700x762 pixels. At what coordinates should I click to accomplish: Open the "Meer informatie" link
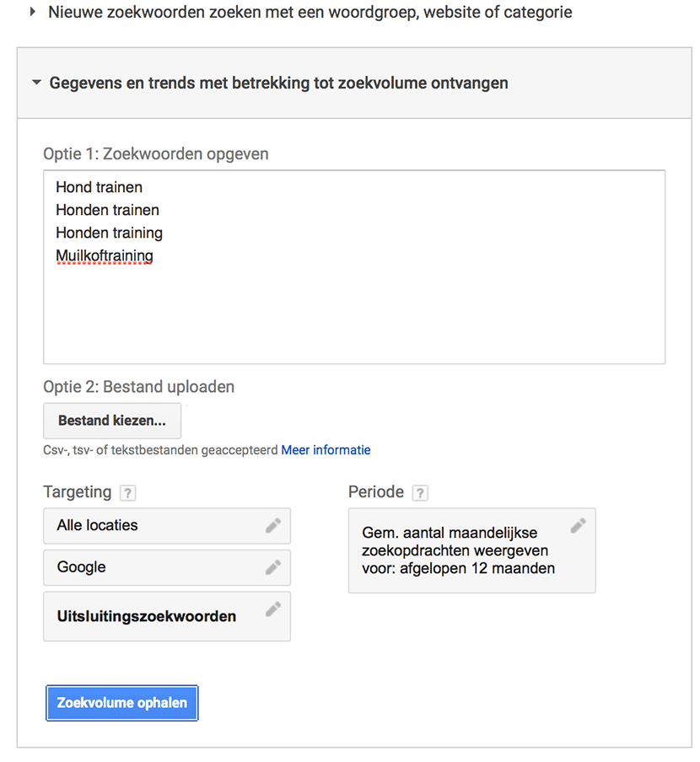point(326,450)
